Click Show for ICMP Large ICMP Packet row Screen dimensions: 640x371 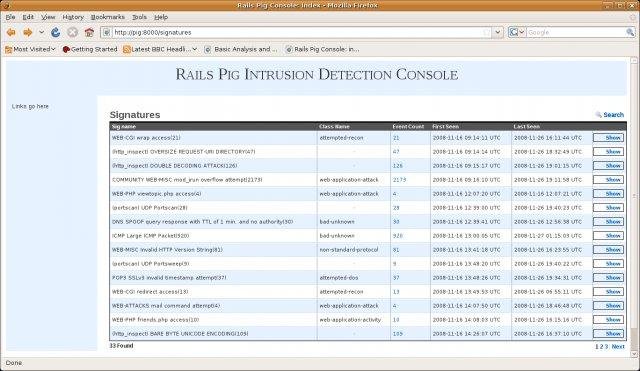(608, 235)
